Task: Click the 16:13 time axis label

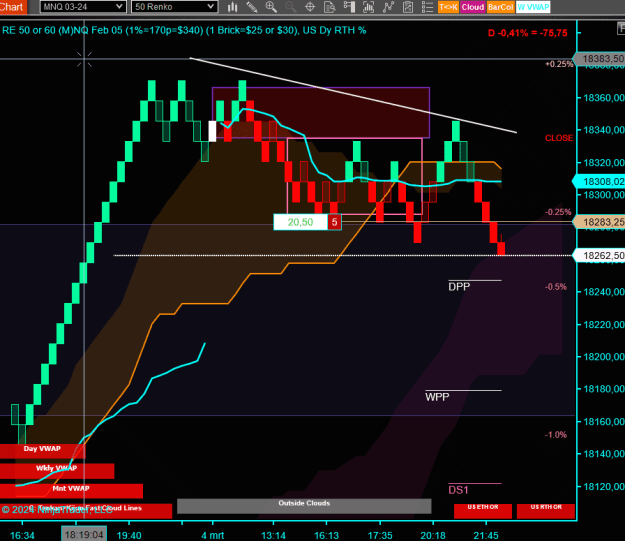Action: coord(326,535)
